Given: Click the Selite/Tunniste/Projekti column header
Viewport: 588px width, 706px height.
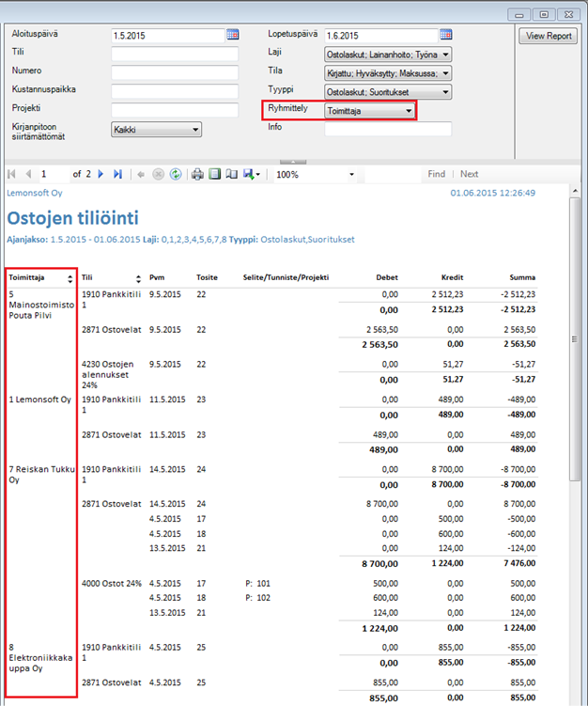Looking at the screenshot, I should click(x=286, y=277).
